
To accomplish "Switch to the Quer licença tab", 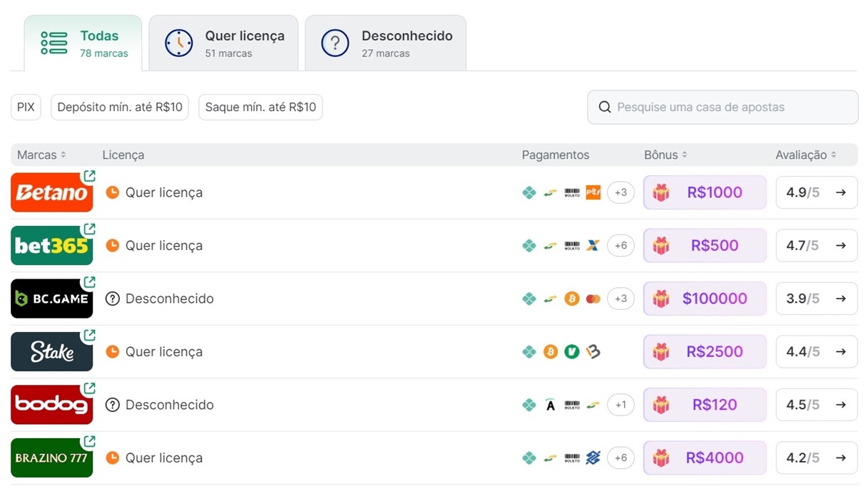I will click(x=223, y=43).
